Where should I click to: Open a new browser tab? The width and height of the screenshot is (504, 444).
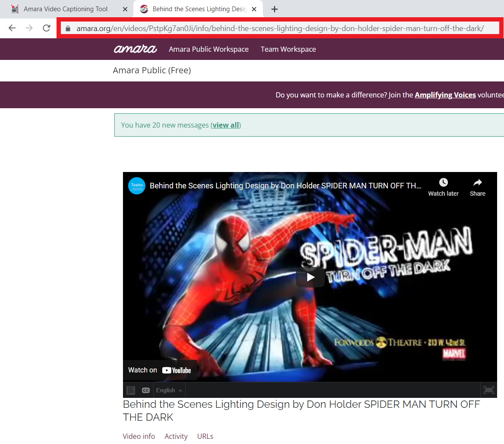274,9
